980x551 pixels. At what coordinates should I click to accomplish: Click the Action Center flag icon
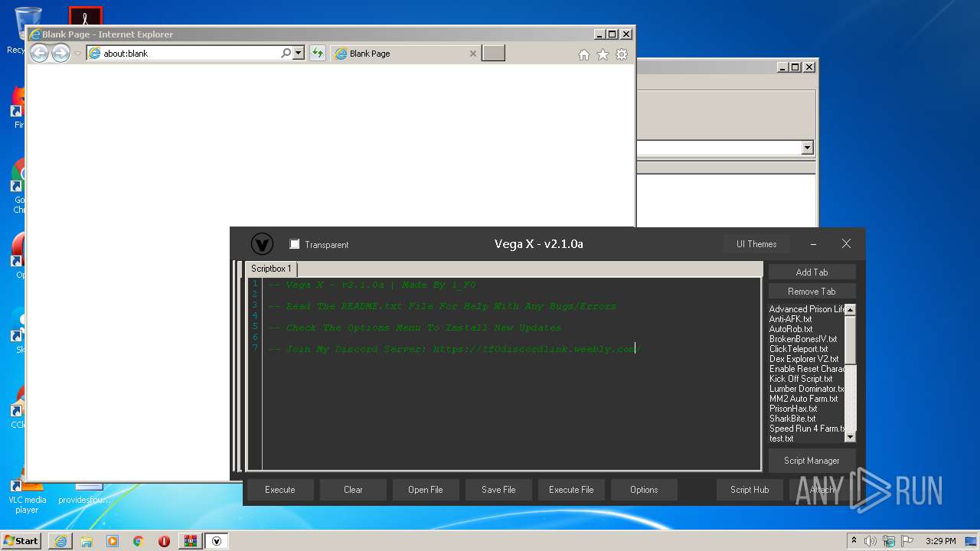click(x=908, y=540)
